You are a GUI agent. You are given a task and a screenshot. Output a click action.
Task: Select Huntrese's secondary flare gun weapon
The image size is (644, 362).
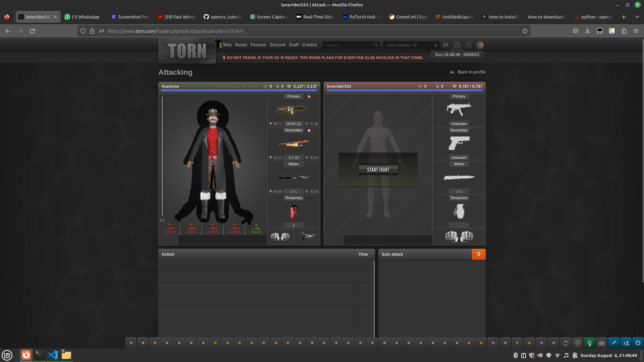pos(293,143)
